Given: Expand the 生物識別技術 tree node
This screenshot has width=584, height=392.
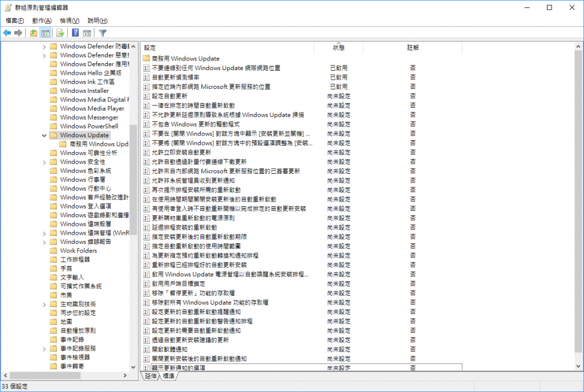Looking at the screenshot, I should coord(44,304).
